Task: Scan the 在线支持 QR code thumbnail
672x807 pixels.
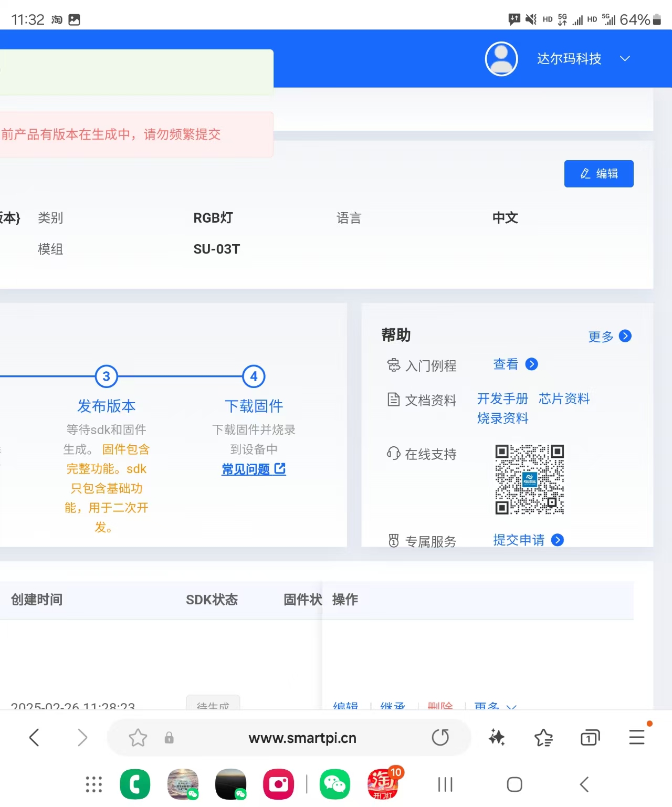Action: point(529,479)
